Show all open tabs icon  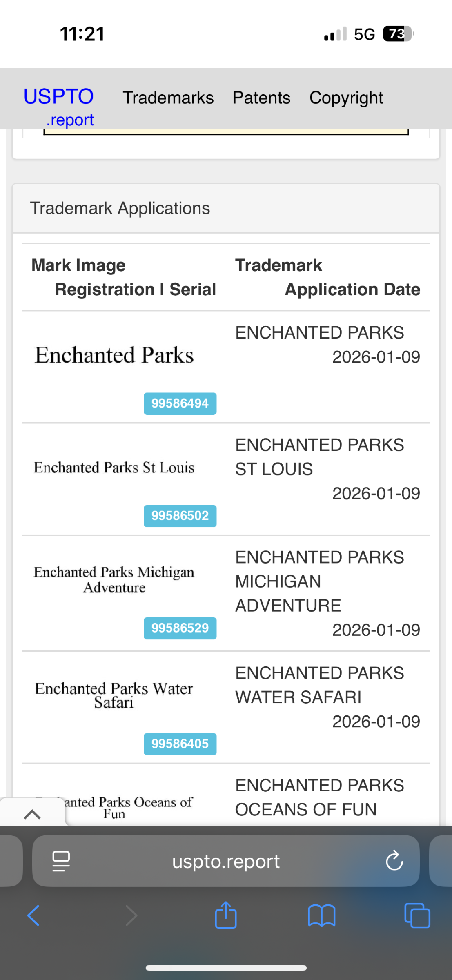click(417, 915)
